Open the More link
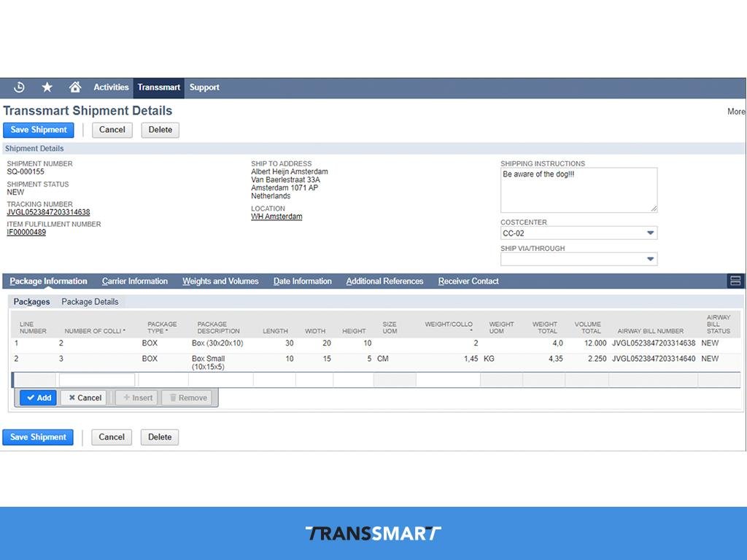 coord(736,112)
